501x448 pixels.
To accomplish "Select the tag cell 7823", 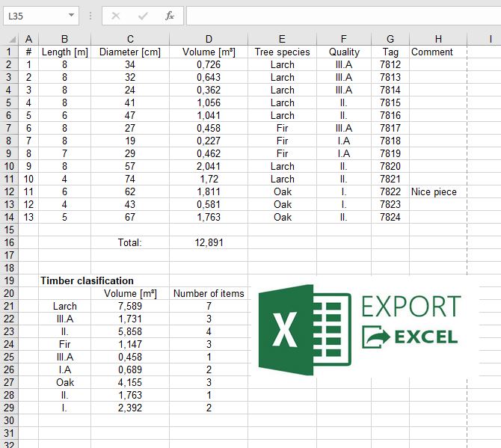I will (390, 204).
